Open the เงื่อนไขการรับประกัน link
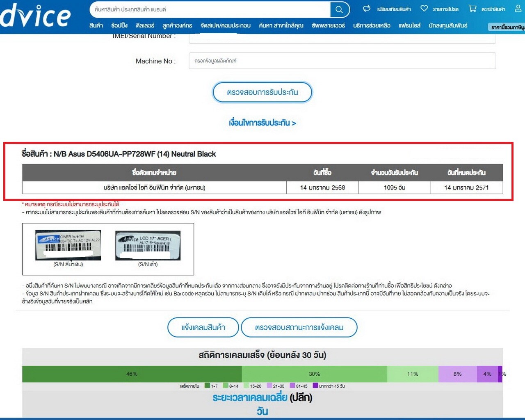The image size is (525, 420). coord(262,123)
